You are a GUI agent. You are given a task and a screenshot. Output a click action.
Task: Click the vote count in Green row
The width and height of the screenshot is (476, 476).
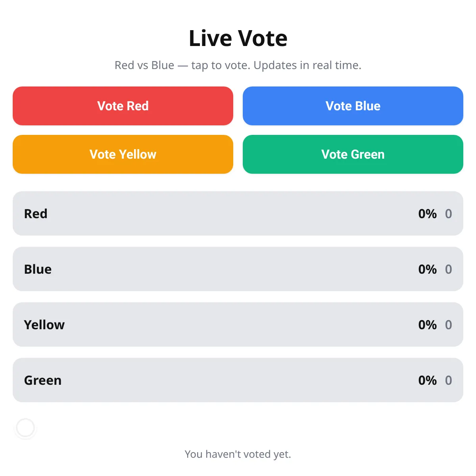coord(448,380)
